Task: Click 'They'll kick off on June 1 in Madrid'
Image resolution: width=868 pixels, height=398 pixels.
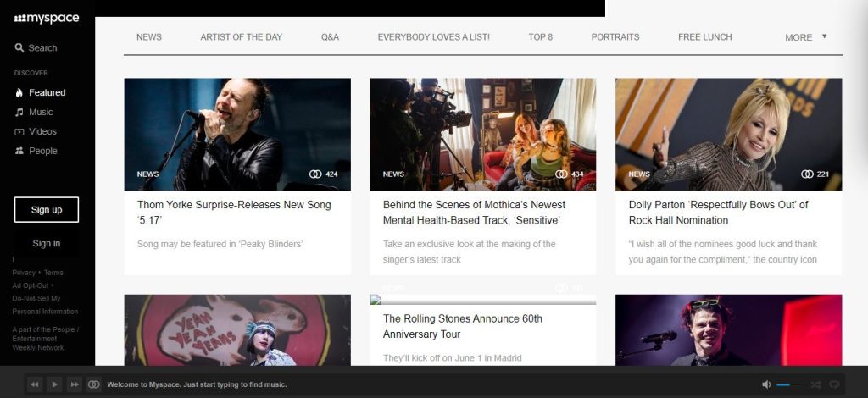Action: pyautogui.click(x=453, y=358)
